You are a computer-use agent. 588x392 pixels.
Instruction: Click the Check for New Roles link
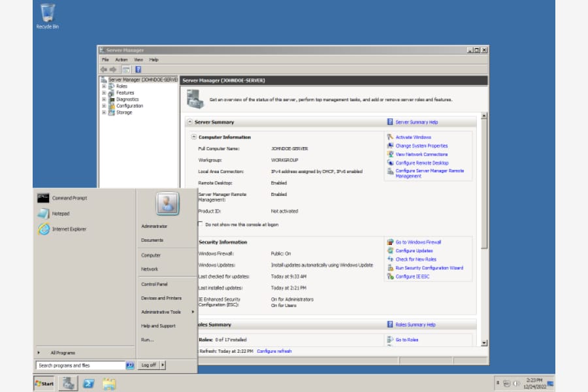(416, 259)
